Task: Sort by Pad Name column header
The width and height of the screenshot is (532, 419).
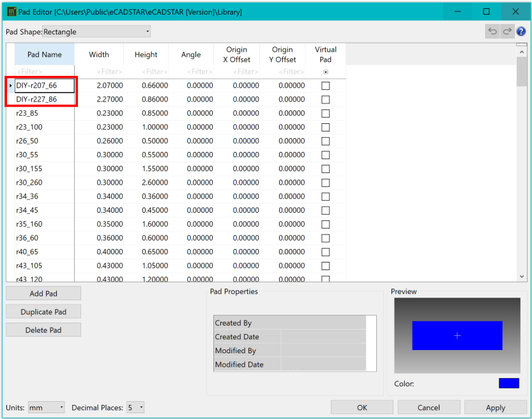Action: 45,54
